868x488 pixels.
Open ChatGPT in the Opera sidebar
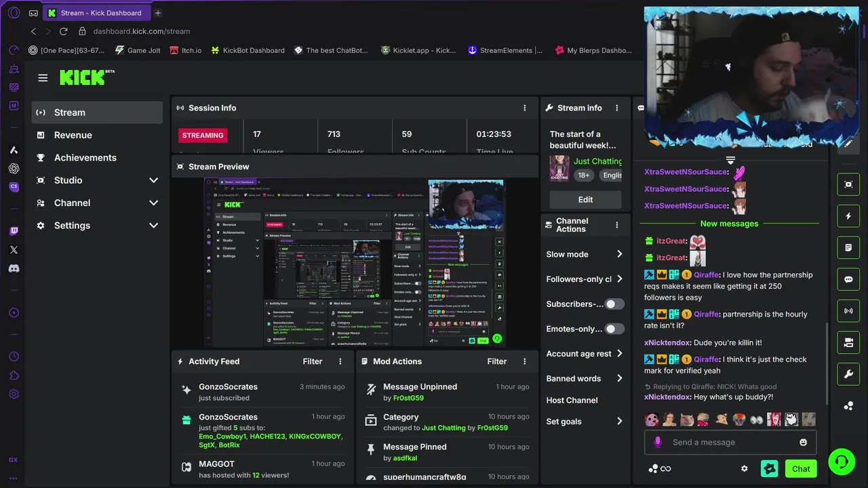coord(14,168)
